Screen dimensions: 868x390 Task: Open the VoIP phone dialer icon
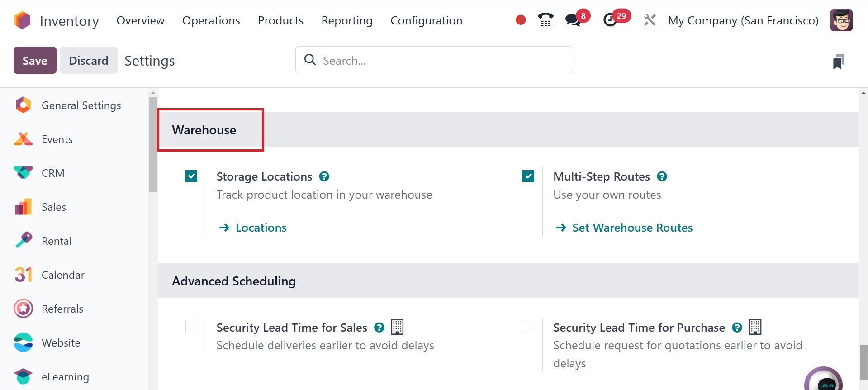(x=545, y=20)
